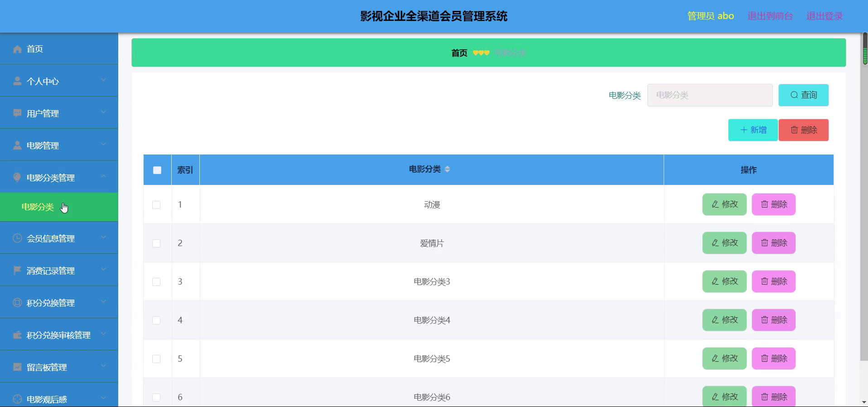Image resolution: width=868 pixels, height=407 pixels.
Task: Click the bulb icon beside 电影分类管理
Action: point(17,178)
